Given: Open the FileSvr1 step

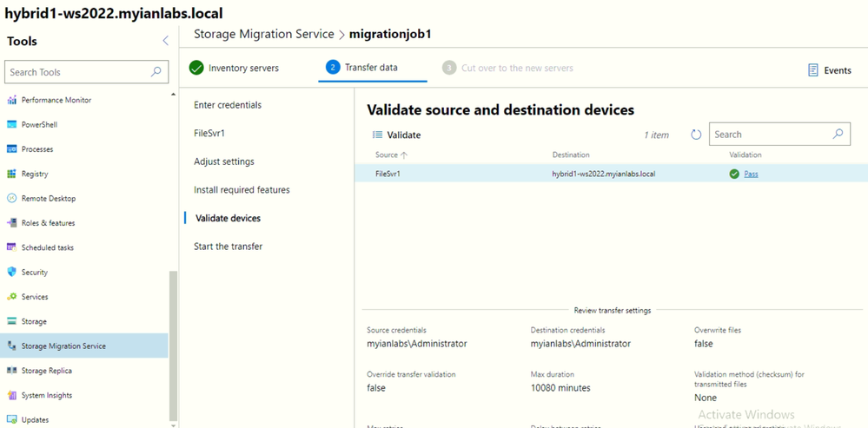Looking at the screenshot, I should pos(209,134).
